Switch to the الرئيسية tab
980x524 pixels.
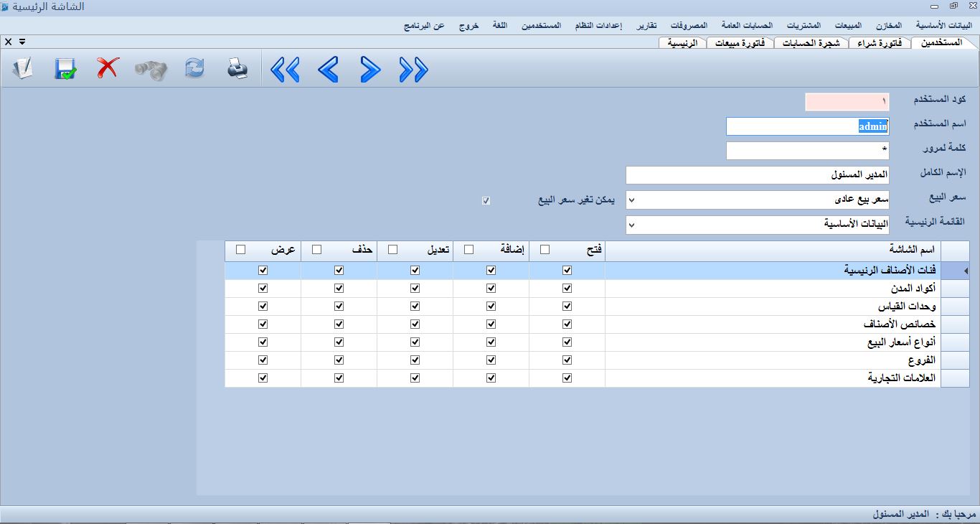click(x=682, y=43)
